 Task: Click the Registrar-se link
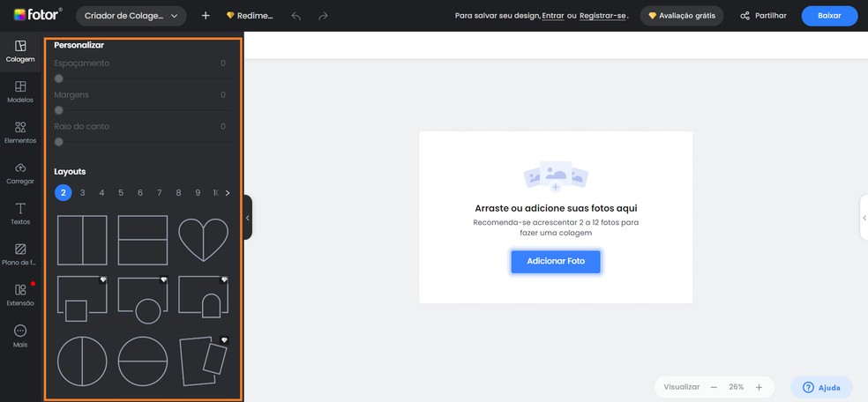pyautogui.click(x=602, y=16)
